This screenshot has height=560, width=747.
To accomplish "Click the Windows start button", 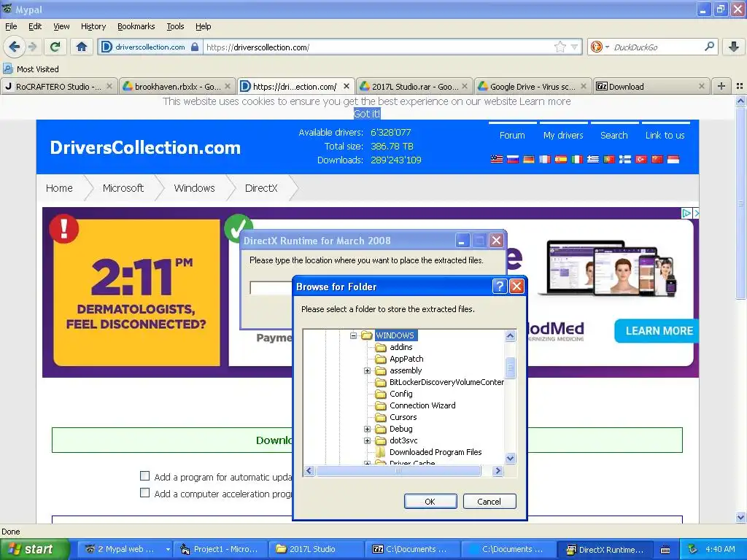I will point(34,549).
